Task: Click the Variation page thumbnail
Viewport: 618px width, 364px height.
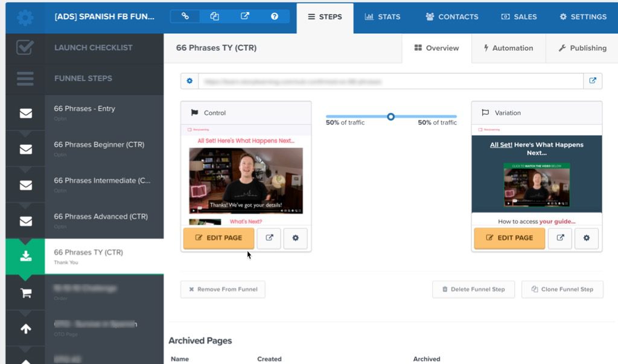Action: pyautogui.click(x=537, y=174)
